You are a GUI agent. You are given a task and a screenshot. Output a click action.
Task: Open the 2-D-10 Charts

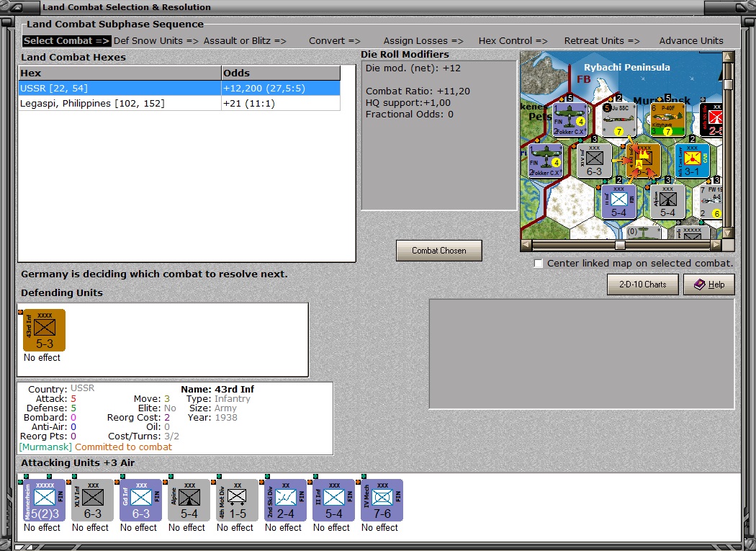coord(643,285)
